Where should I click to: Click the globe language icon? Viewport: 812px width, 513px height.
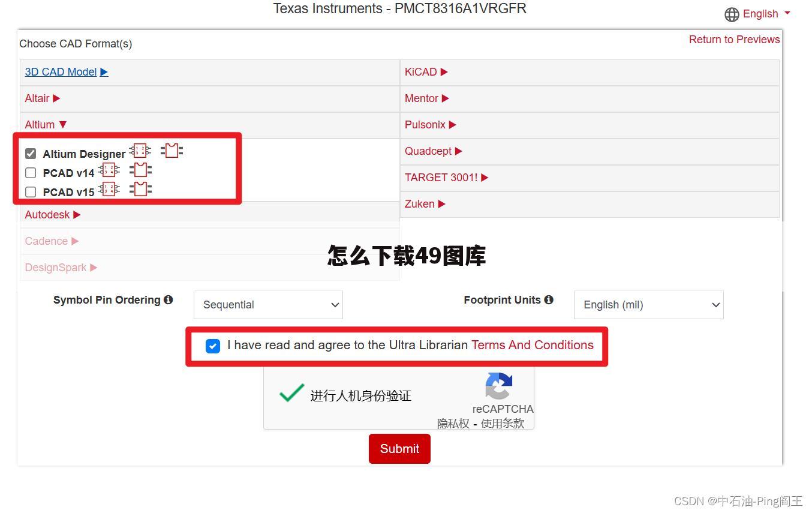732,14
